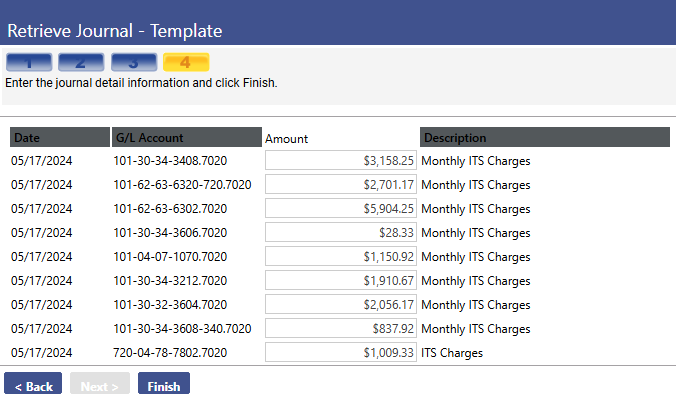The width and height of the screenshot is (676, 400).
Task: Edit the $837.92 amount field
Action: (x=341, y=328)
